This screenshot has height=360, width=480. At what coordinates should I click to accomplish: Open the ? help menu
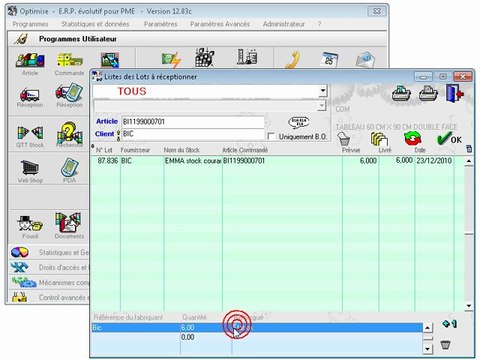(x=319, y=24)
